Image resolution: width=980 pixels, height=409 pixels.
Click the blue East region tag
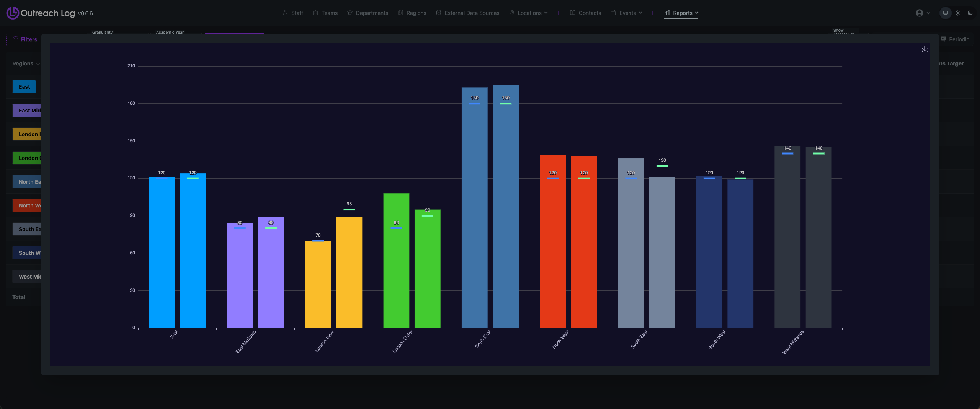24,87
